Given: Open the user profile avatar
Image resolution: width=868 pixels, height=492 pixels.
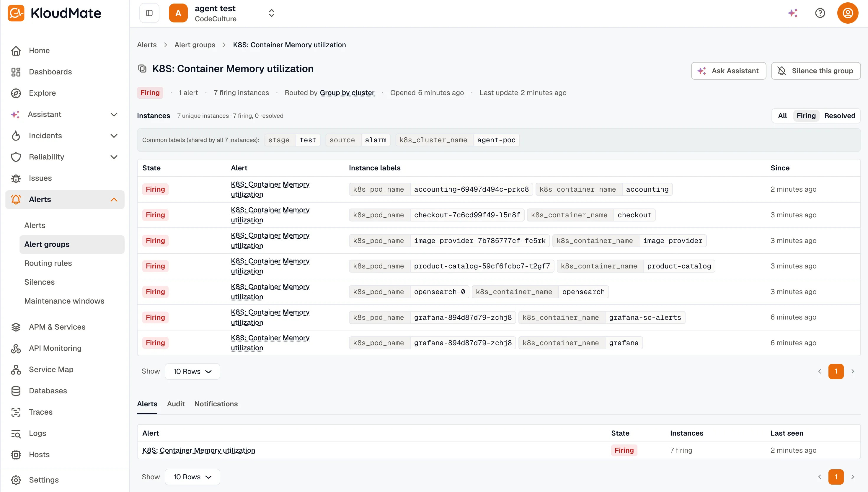Looking at the screenshot, I should pos(847,13).
